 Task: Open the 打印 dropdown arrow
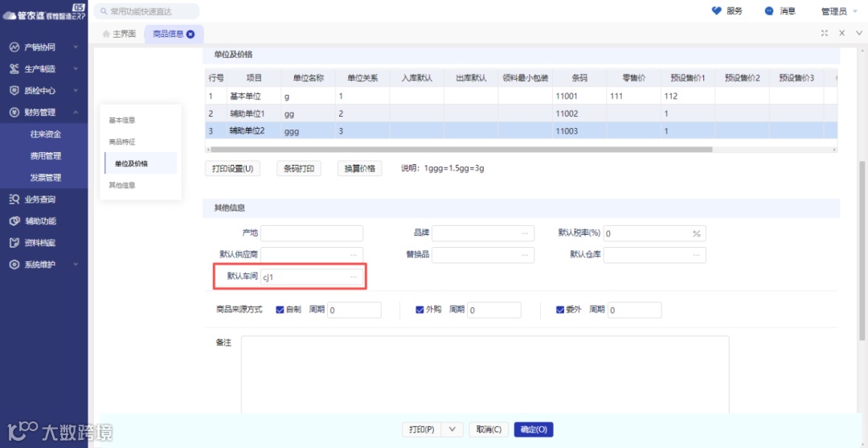click(452, 430)
